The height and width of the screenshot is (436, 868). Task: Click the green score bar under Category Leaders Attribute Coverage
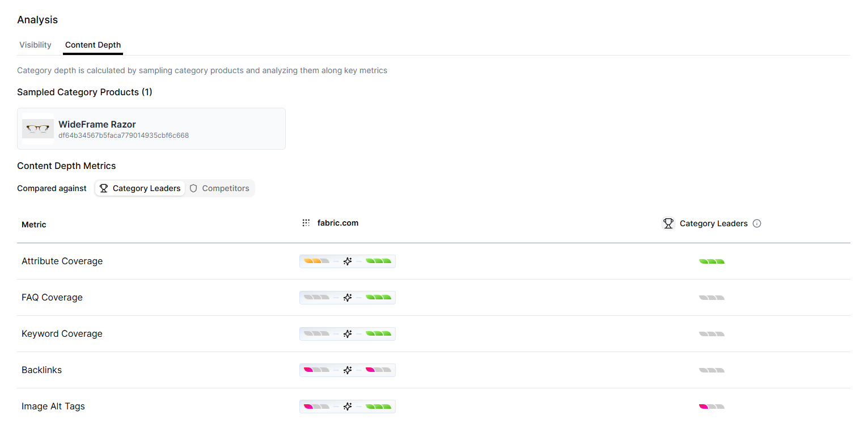712,261
